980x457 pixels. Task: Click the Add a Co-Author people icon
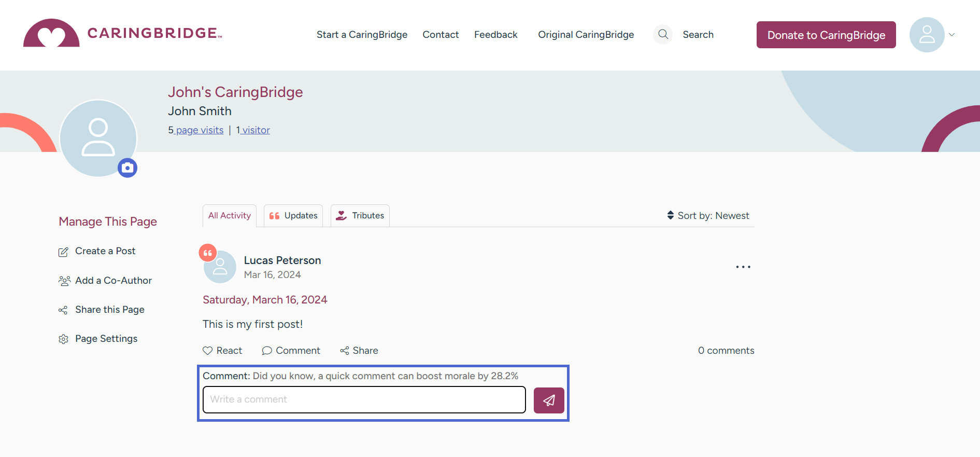point(64,280)
